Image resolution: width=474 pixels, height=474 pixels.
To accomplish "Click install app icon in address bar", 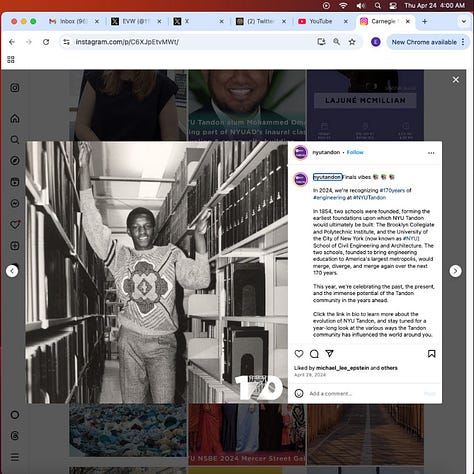I will point(321,42).
